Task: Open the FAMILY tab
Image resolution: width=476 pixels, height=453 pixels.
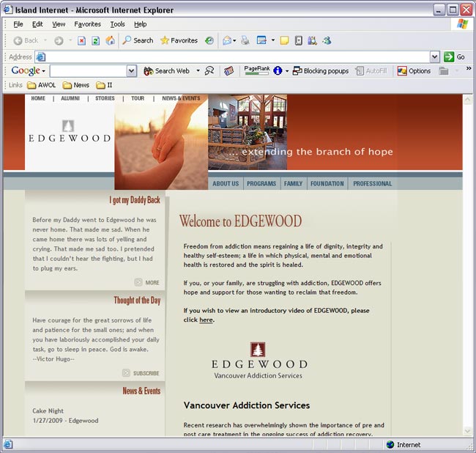Action: coord(293,183)
